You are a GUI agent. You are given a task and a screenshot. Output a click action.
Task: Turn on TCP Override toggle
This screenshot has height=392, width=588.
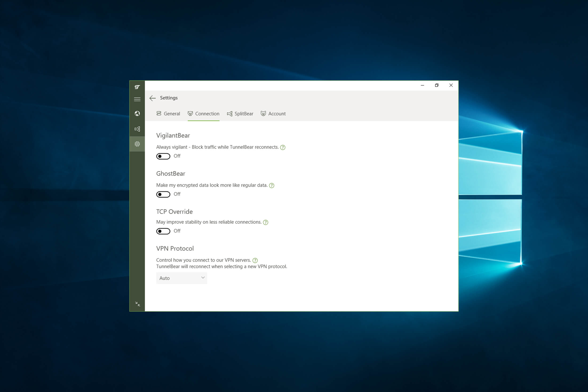coord(163,231)
